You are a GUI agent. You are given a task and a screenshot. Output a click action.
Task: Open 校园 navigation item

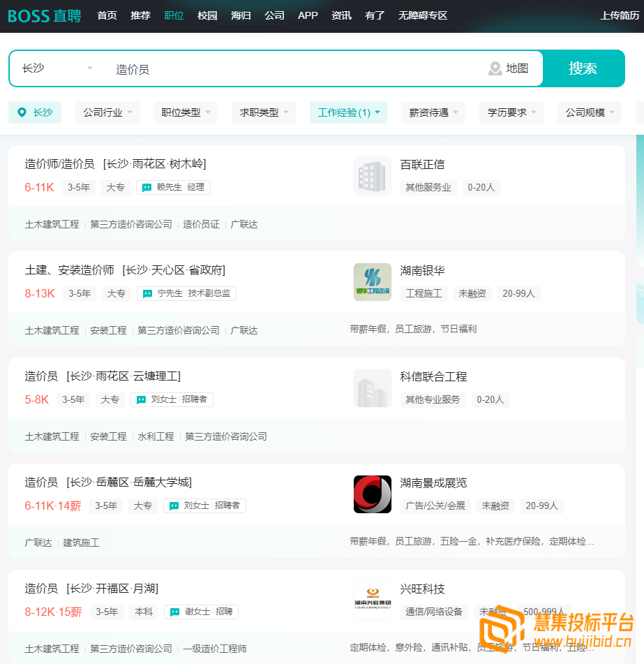coord(207,15)
